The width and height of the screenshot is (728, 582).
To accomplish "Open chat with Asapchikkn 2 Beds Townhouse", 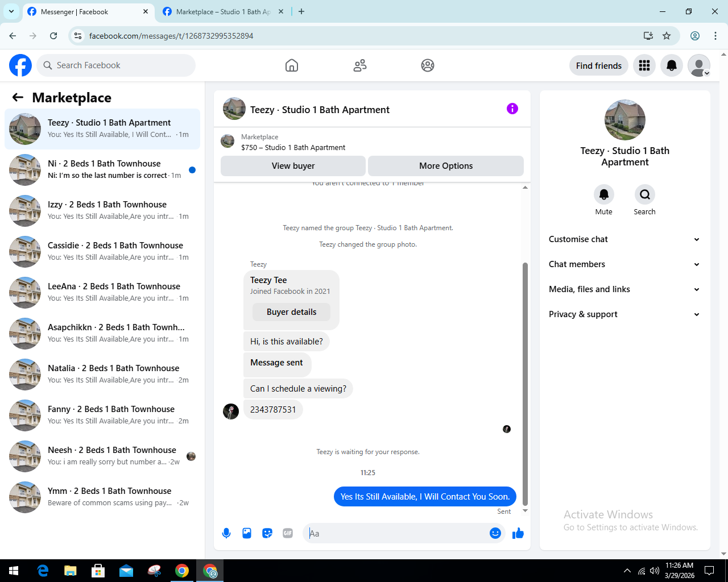I will [x=102, y=333].
